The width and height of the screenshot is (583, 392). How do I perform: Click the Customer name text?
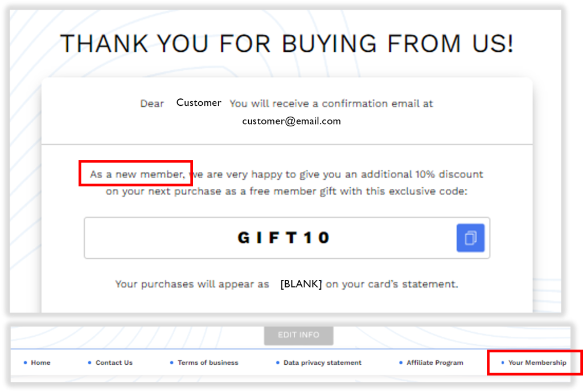coord(199,102)
